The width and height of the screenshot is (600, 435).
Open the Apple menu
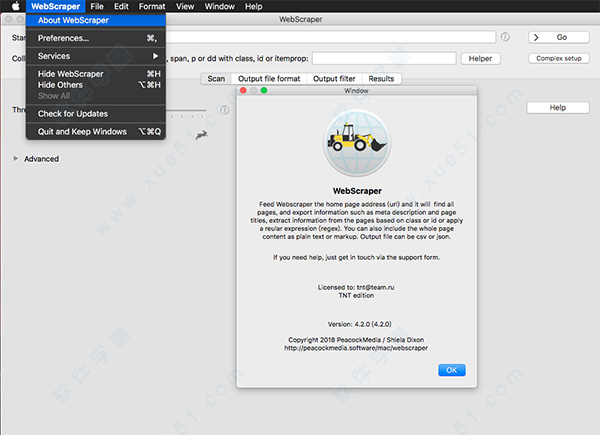click(x=16, y=6)
